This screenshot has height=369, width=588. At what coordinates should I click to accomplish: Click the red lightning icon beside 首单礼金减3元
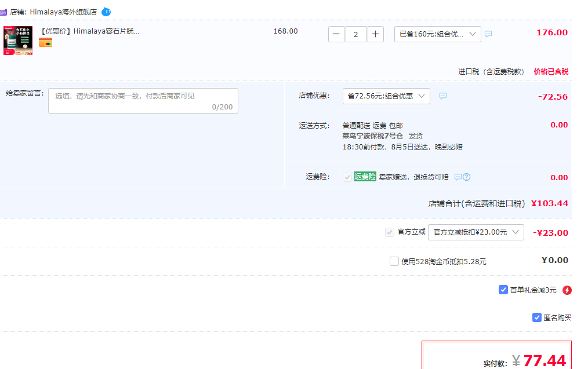pos(567,290)
